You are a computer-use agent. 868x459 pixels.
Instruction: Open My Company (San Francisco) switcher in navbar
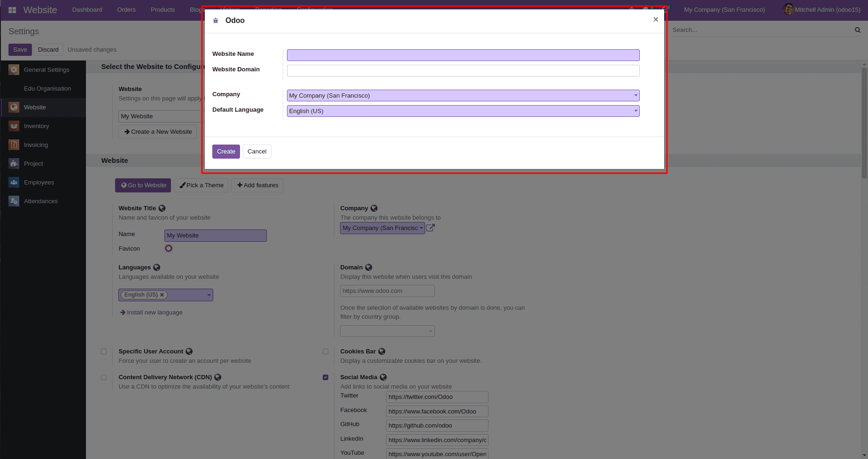(x=724, y=10)
